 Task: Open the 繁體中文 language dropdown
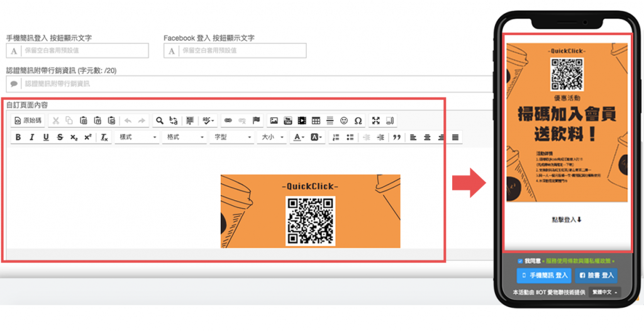coord(604,293)
